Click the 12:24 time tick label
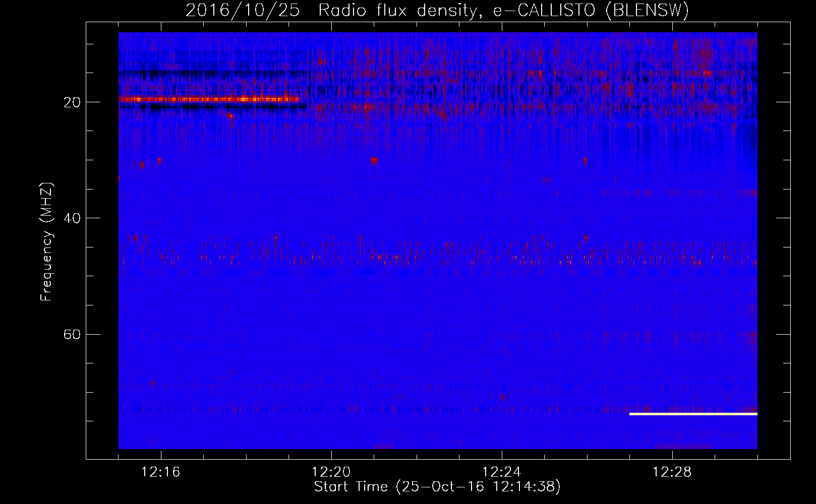Viewport: 816px width, 504px height. tap(502, 472)
